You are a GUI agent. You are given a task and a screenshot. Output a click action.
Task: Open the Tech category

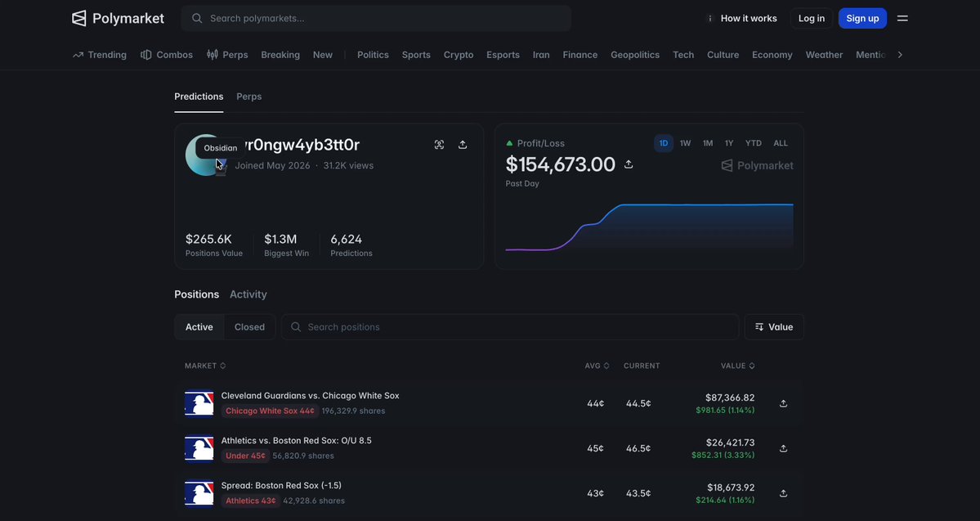click(x=683, y=55)
